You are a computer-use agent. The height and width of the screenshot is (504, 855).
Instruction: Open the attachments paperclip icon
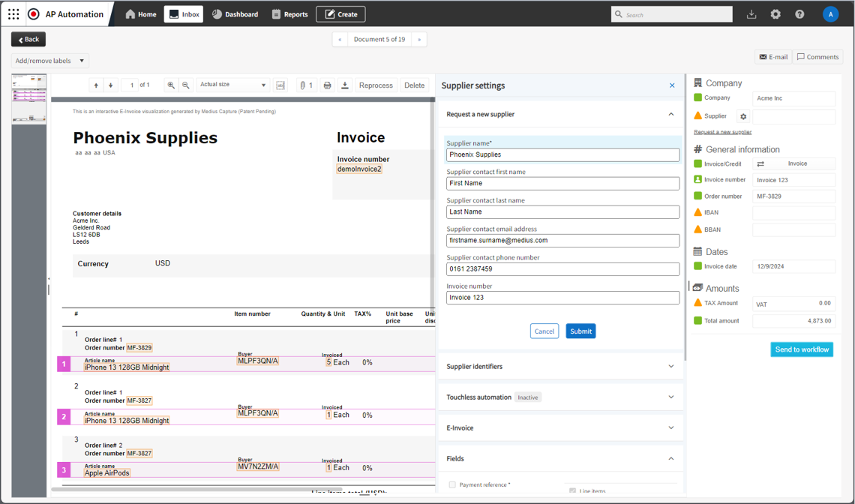pyautogui.click(x=305, y=85)
